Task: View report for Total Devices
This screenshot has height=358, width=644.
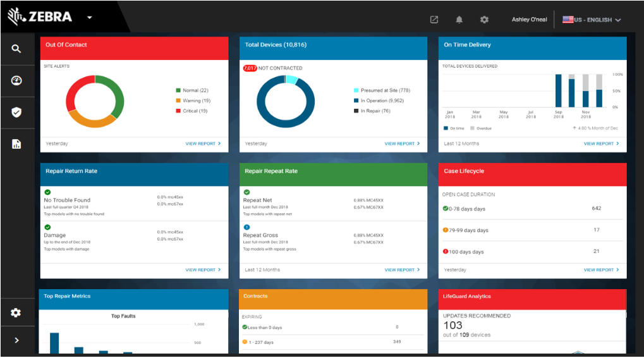Action: (402, 144)
